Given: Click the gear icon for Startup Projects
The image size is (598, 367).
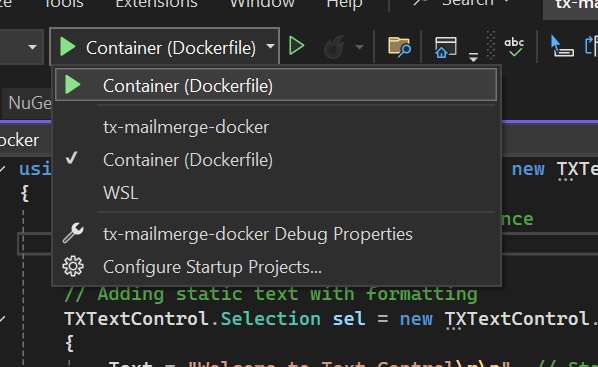Looking at the screenshot, I should tap(73, 266).
